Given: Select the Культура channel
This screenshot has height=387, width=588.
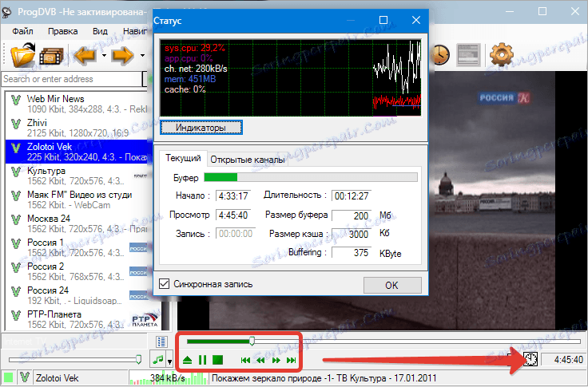Looking at the screenshot, I should click(x=77, y=176).
